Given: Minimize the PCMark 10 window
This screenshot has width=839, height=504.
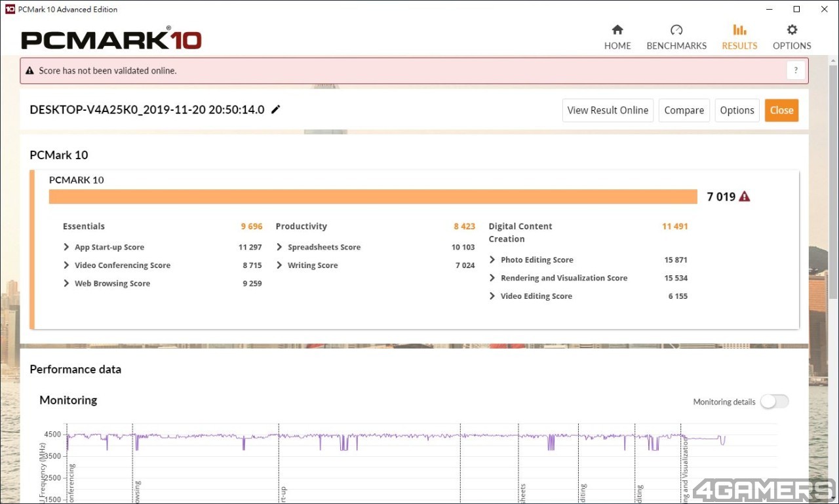Looking at the screenshot, I should [769, 9].
